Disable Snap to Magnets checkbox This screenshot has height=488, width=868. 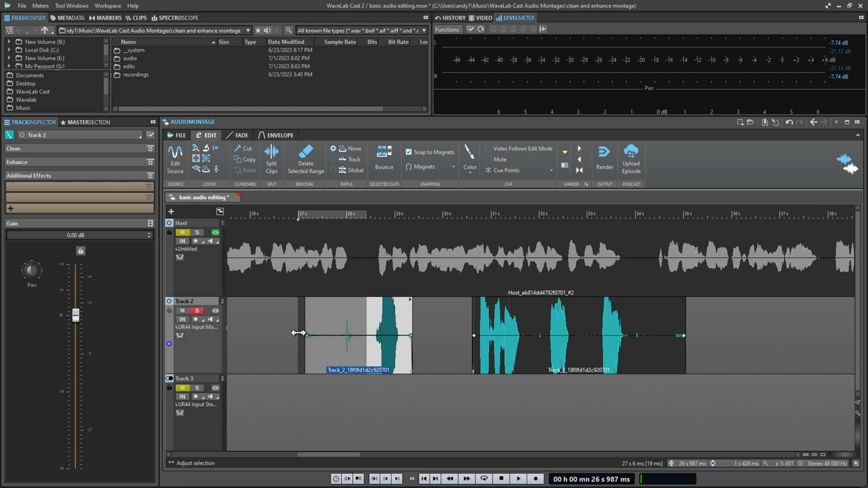pyautogui.click(x=409, y=152)
